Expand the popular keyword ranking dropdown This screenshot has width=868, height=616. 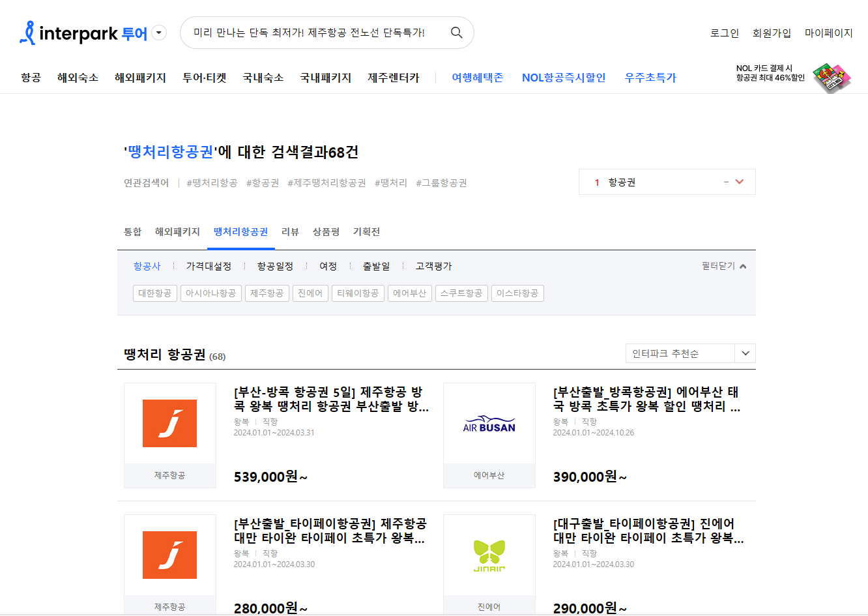[739, 182]
